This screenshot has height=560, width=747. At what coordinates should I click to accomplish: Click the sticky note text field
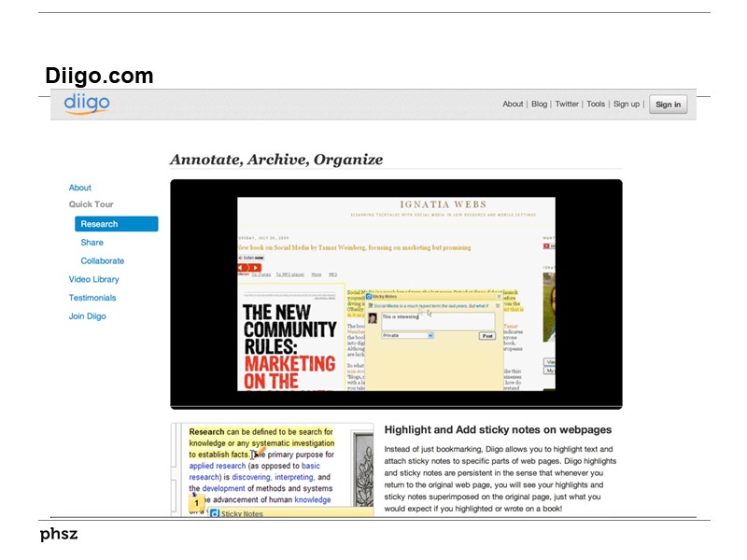(437, 320)
